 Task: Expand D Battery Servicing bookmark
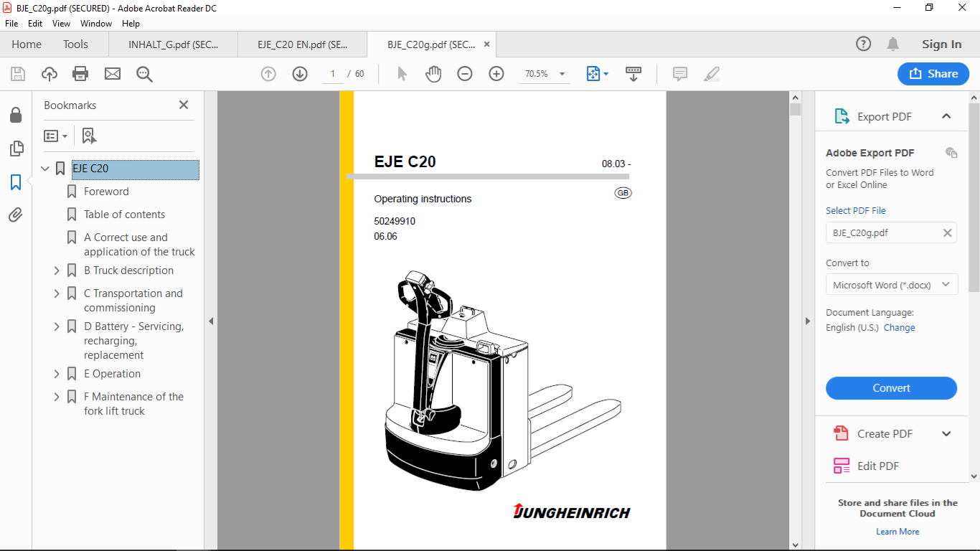coord(57,326)
